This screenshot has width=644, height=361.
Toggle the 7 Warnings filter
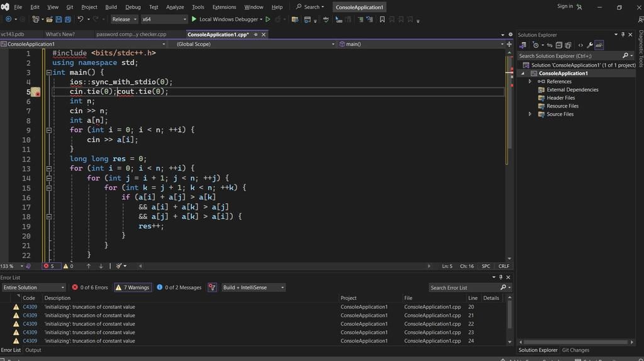132,287
